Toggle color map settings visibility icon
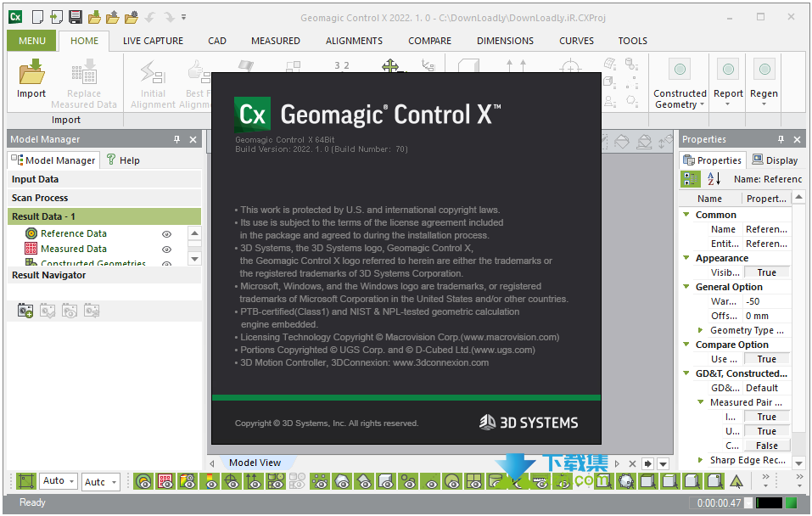The image size is (812, 516). [188, 481]
